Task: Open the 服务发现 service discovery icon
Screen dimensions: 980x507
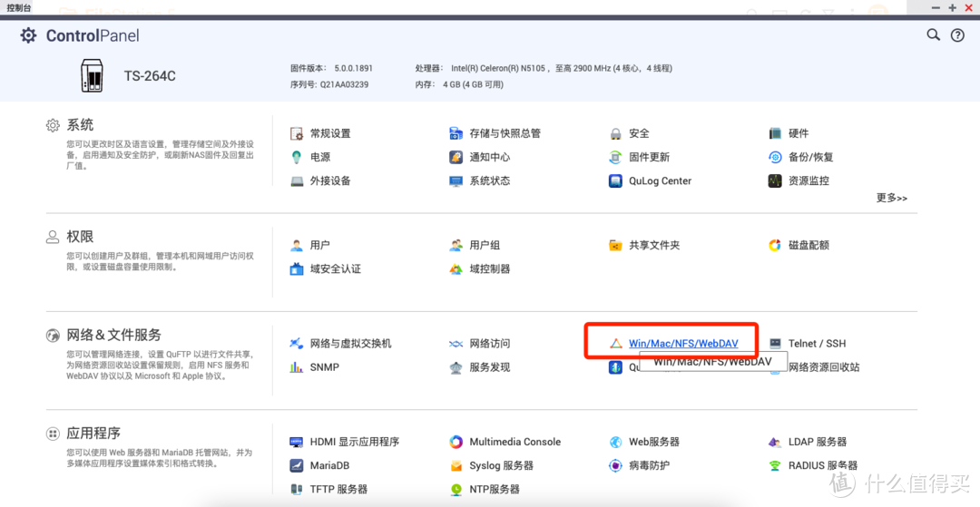Action: coord(456,367)
